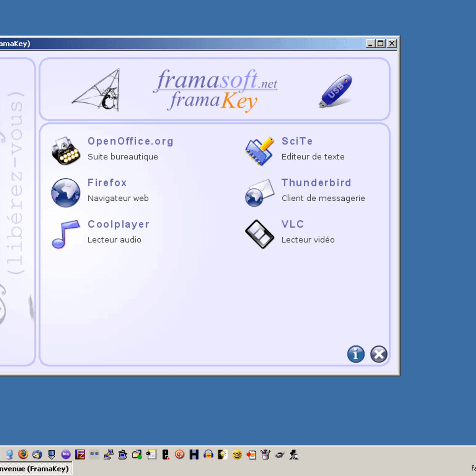The height and width of the screenshot is (476, 476).
Task: Select the 'Suite bureautique' description text
Action: [x=123, y=157]
